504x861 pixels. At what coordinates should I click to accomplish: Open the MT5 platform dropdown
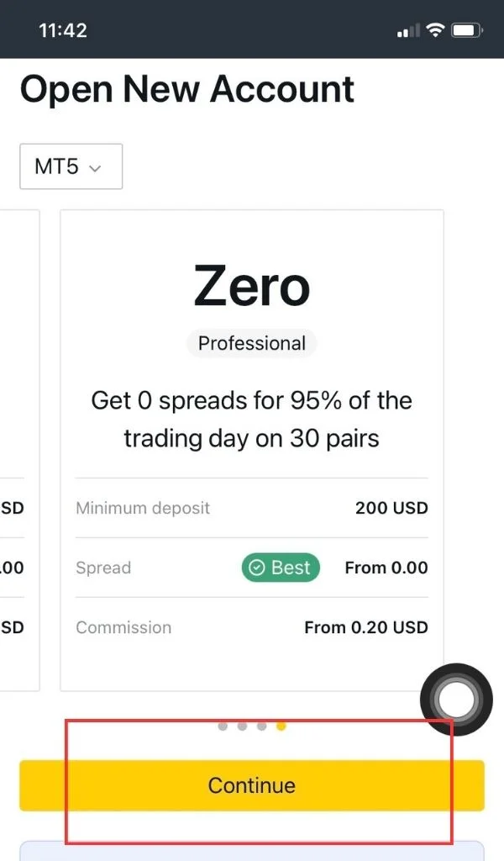click(71, 166)
